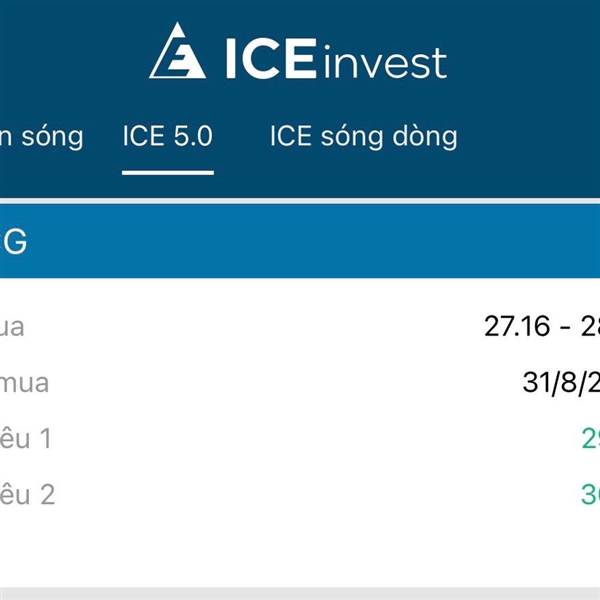Tap the empty white area under target 2

click(300, 549)
